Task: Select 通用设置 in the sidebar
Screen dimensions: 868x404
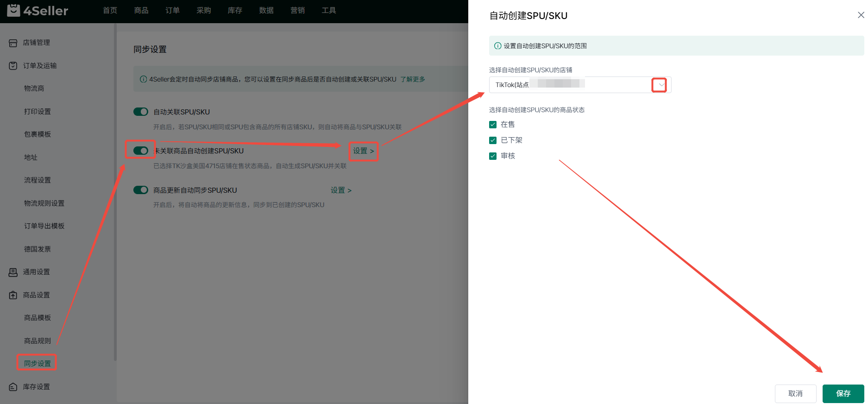Action: click(x=37, y=272)
